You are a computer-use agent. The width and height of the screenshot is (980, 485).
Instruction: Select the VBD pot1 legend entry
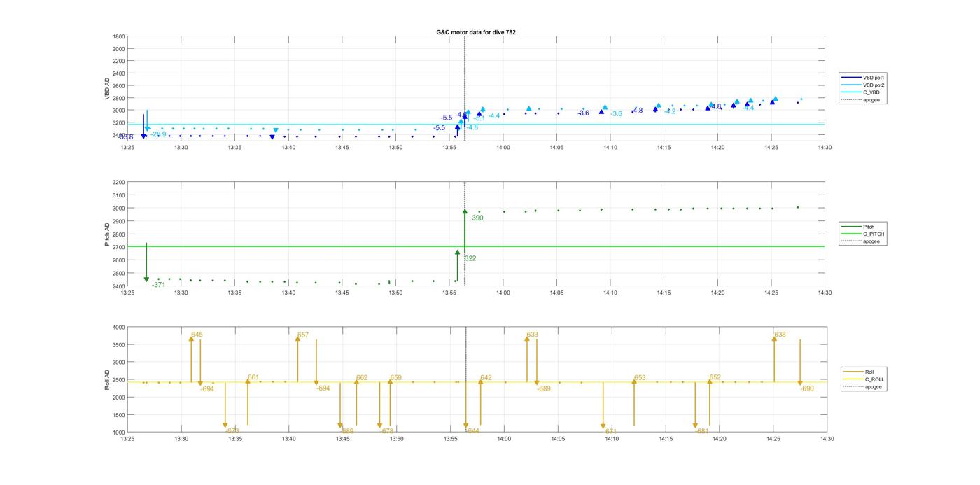(864, 77)
